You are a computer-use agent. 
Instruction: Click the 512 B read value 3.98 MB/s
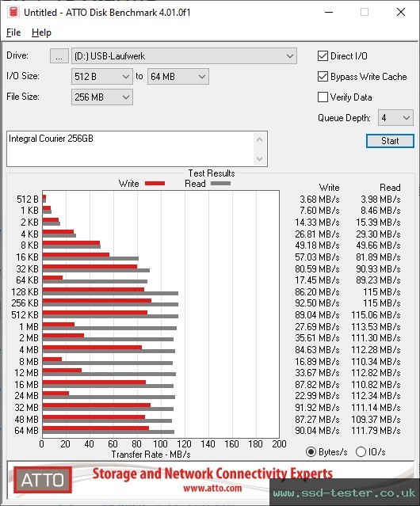point(380,200)
